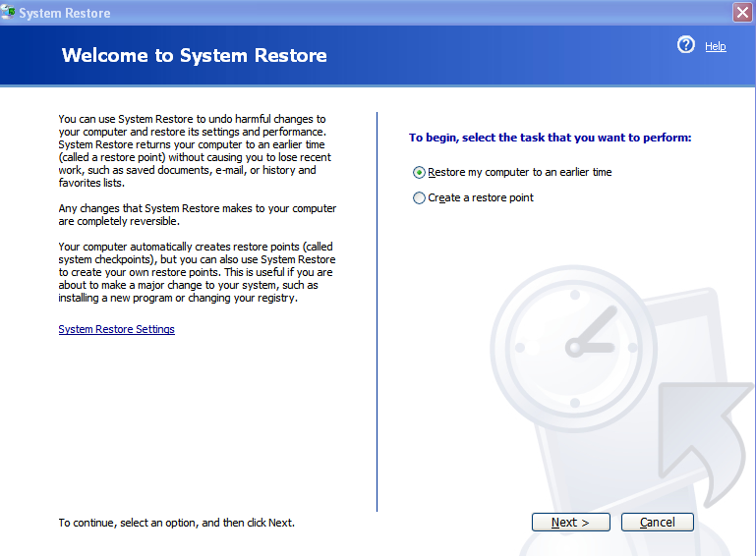The width and height of the screenshot is (756, 556).
Task: Click the 'To continue, select an option' text
Action: click(x=176, y=523)
